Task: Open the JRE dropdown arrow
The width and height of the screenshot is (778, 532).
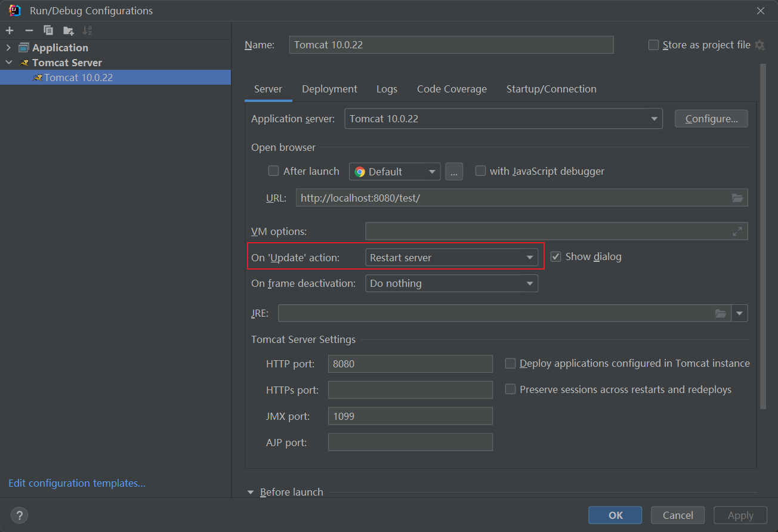Action: pyautogui.click(x=740, y=313)
